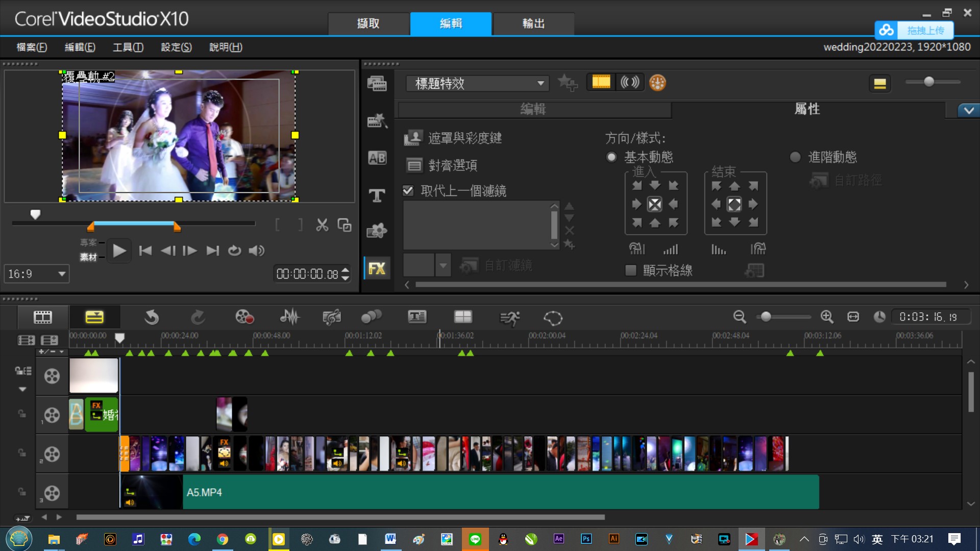Step the preview timecode value
The width and height of the screenshot is (980, 551).
point(346,274)
